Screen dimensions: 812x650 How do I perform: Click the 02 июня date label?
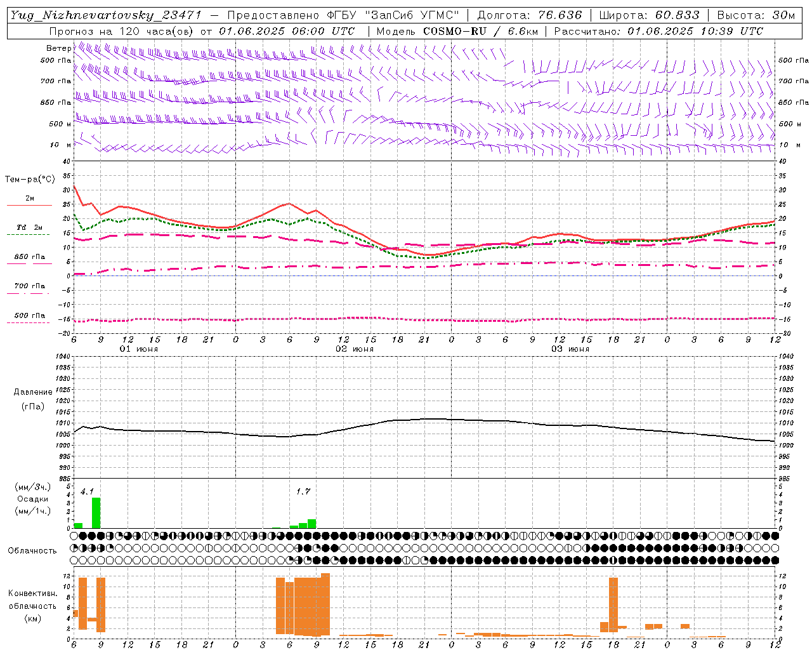click(355, 349)
